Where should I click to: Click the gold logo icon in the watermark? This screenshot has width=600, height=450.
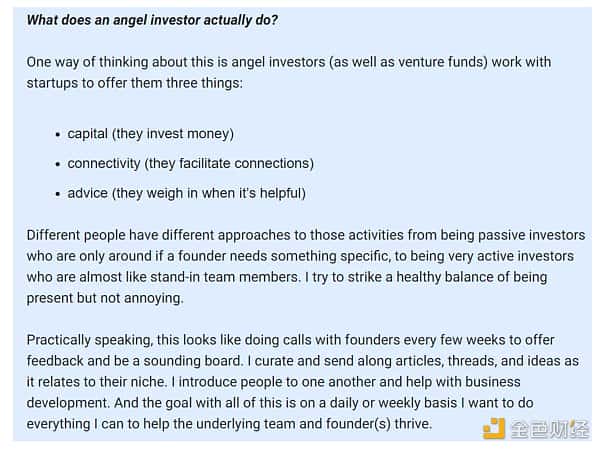coord(494,429)
